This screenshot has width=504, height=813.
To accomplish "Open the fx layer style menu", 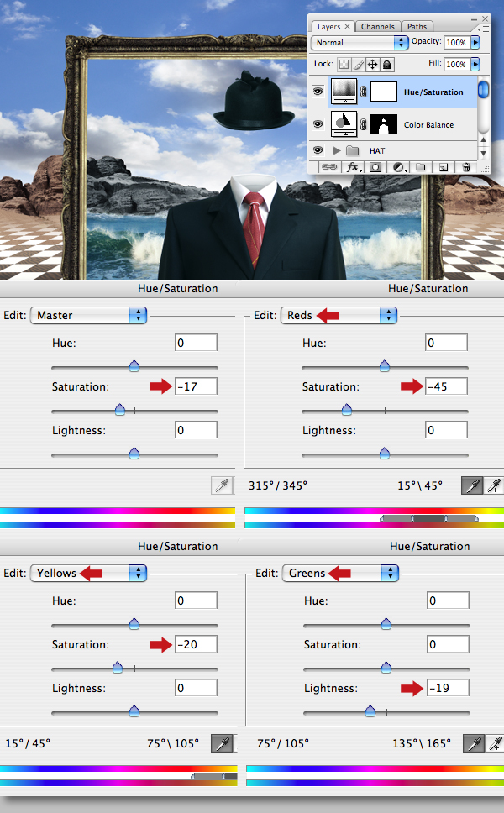I will (353, 167).
